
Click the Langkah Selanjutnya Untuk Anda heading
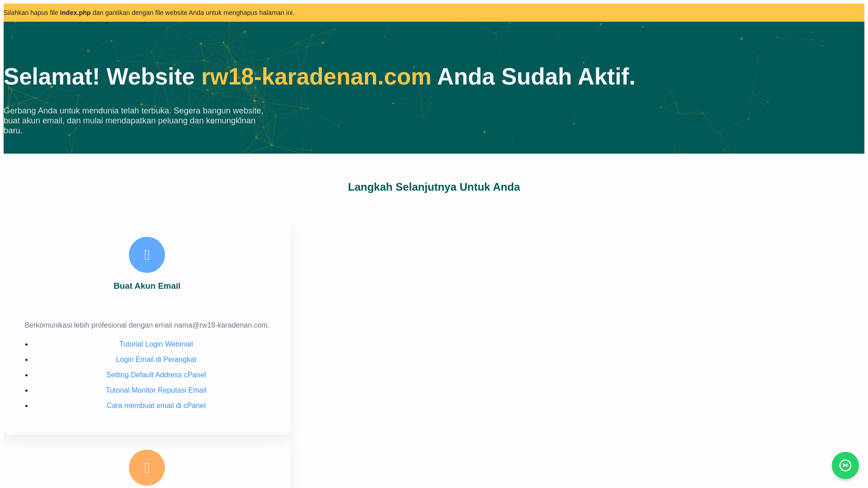(x=434, y=187)
